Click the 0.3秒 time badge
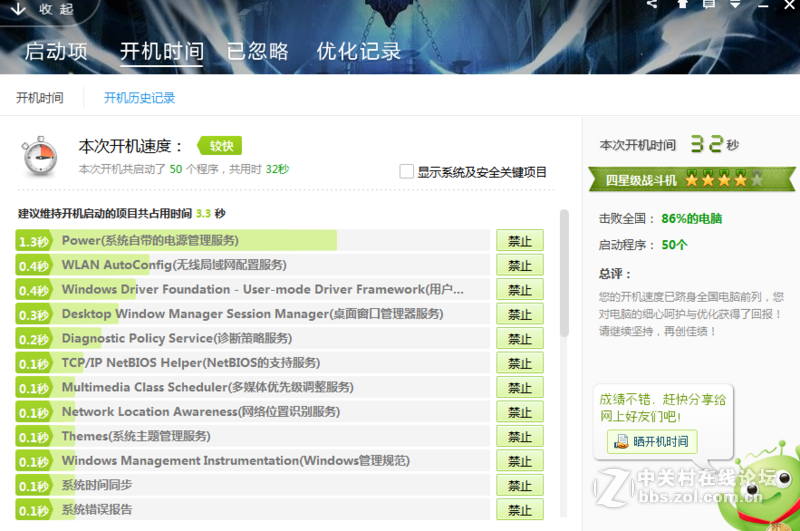This screenshot has height=531, width=800. coord(34,314)
